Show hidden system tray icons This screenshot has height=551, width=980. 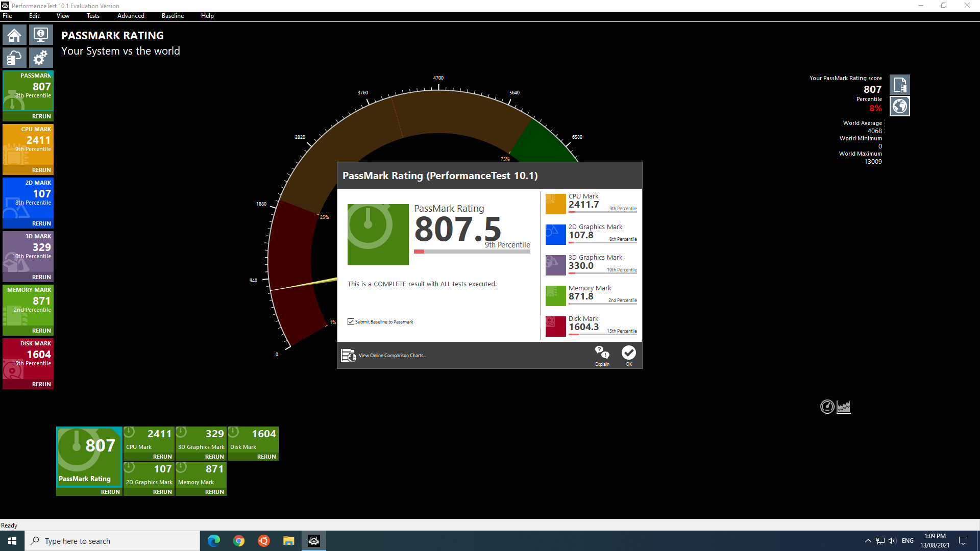click(868, 541)
